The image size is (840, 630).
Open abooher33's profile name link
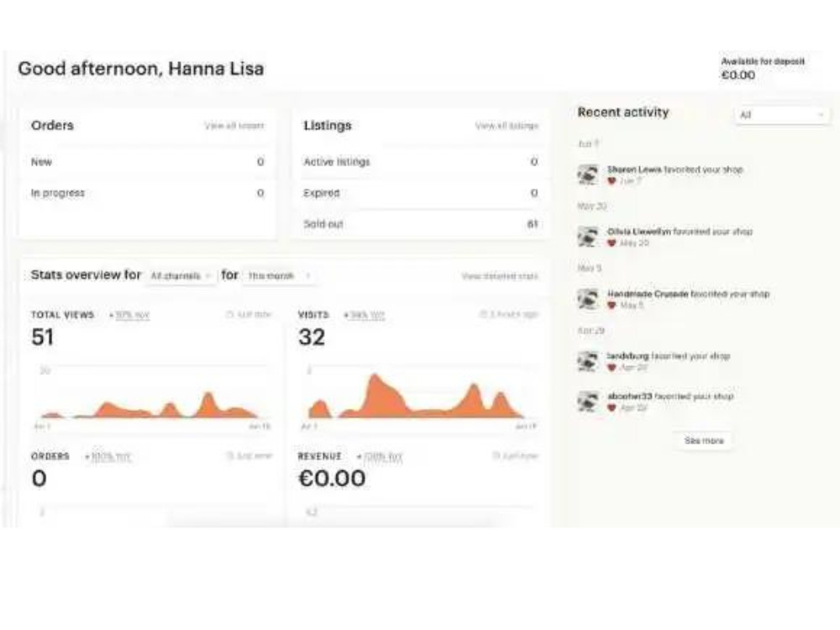(629, 396)
